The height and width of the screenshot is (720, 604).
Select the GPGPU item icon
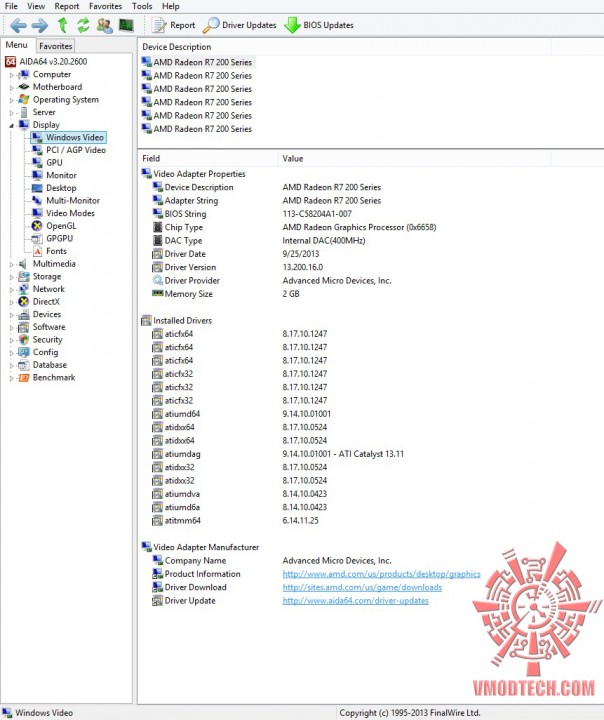pos(37,238)
